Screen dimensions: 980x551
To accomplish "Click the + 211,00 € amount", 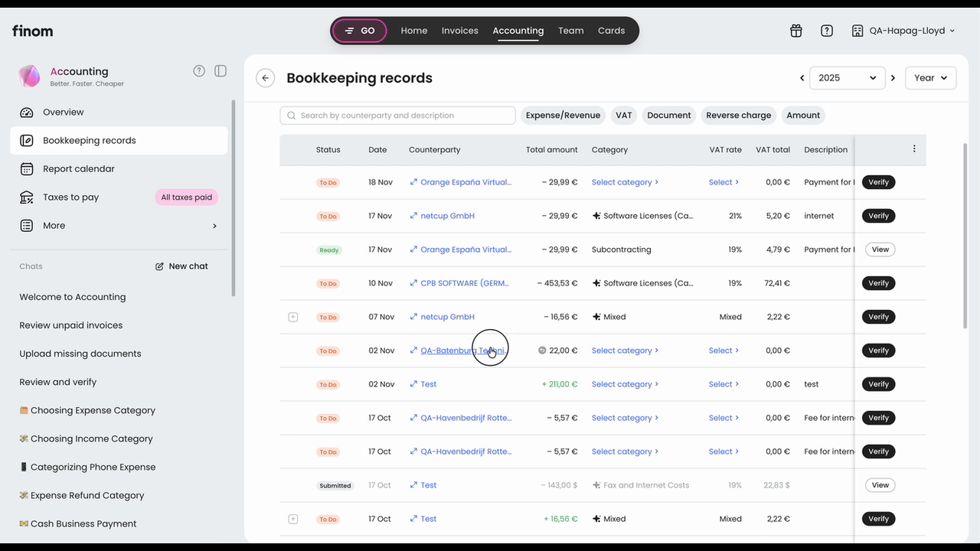I will [x=561, y=384].
